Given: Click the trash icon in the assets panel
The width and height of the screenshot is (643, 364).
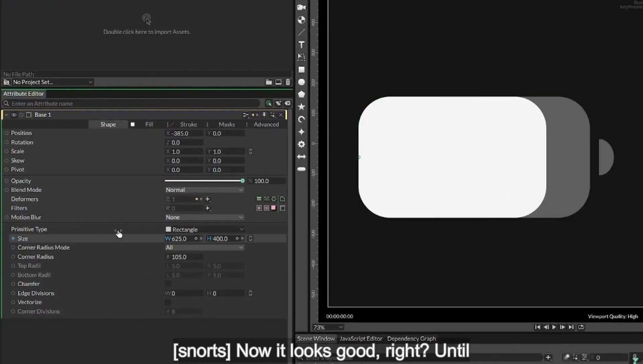Looking at the screenshot, I should coord(288,82).
